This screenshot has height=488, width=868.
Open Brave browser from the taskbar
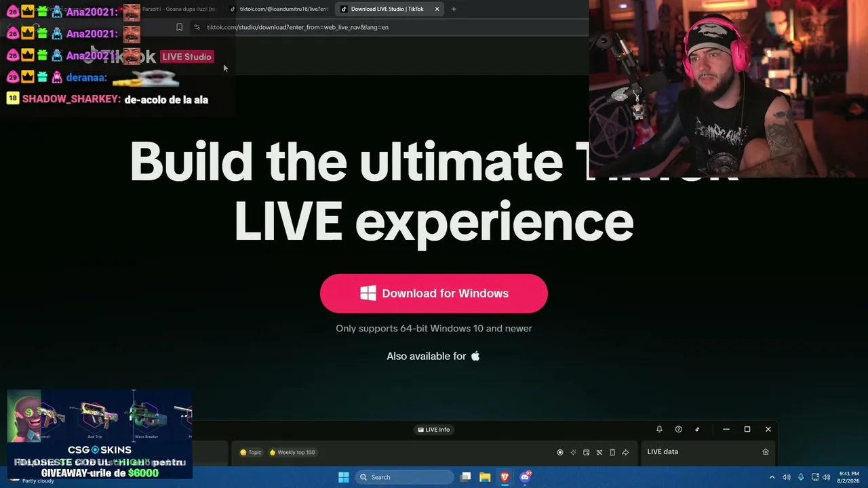coord(505,477)
